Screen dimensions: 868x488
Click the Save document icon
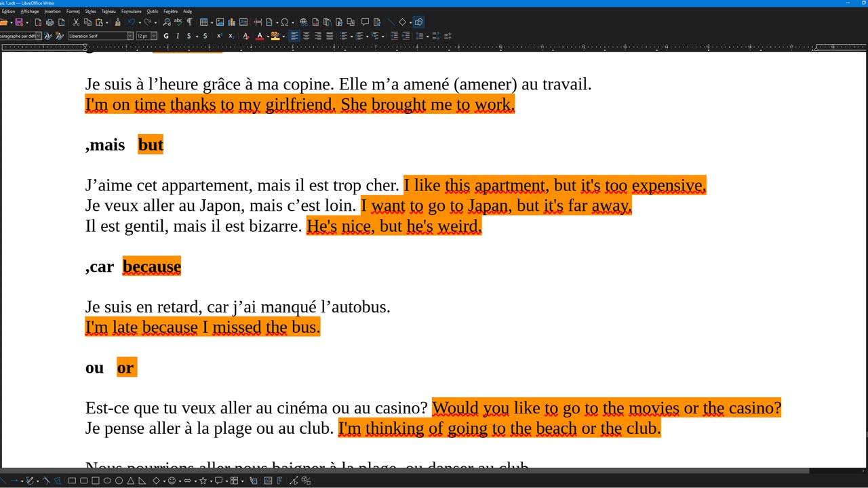point(19,22)
